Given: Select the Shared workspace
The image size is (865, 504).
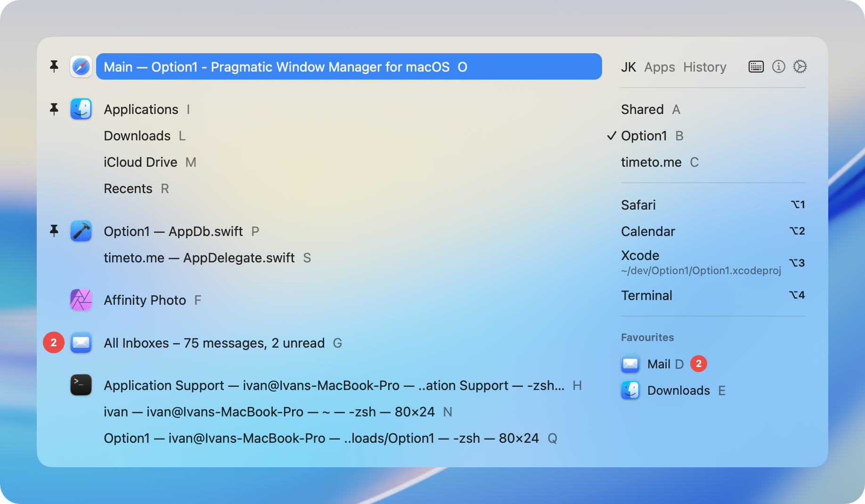Looking at the screenshot, I should click(642, 110).
